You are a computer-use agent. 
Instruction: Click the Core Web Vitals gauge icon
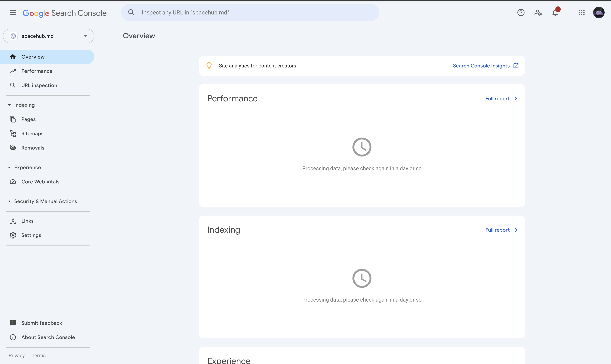point(13,182)
